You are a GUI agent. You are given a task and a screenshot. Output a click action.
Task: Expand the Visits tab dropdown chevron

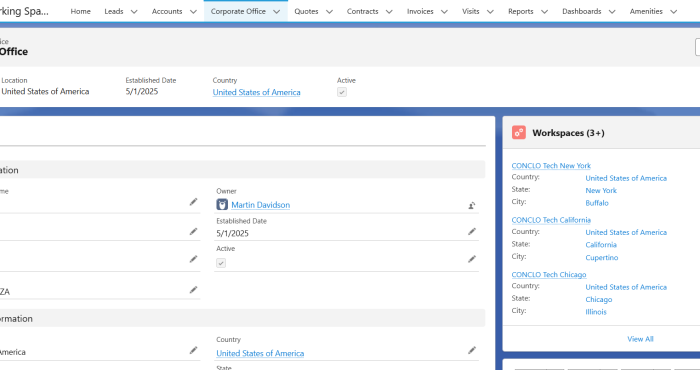pyautogui.click(x=490, y=12)
